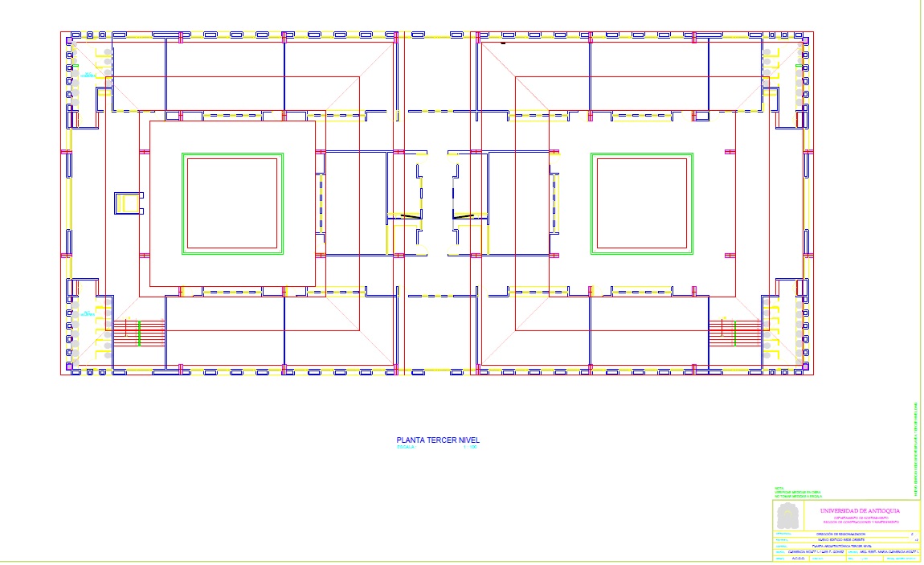
Task: Select the small green marker in upper-right restroom
Action: point(797,67)
